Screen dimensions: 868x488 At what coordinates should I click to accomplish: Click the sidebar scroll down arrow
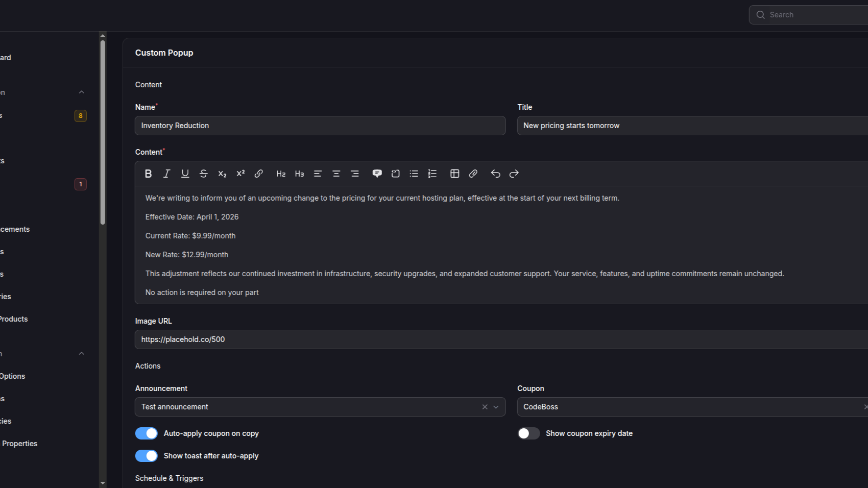pos(103,483)
